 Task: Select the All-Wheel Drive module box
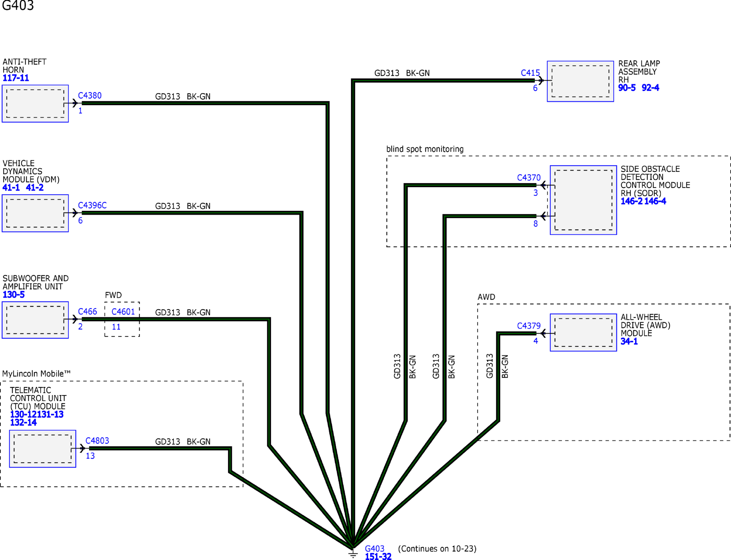pyautogui.click(x=583, y=332)
